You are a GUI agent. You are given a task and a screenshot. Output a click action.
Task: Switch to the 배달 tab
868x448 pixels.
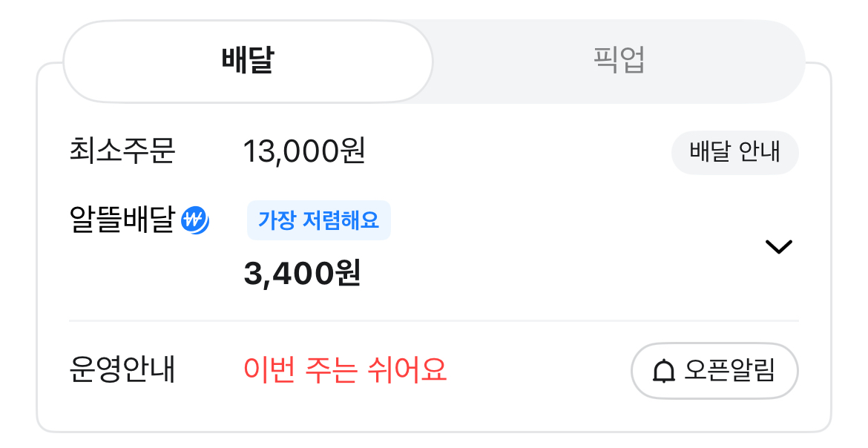(x=248, y=61)
